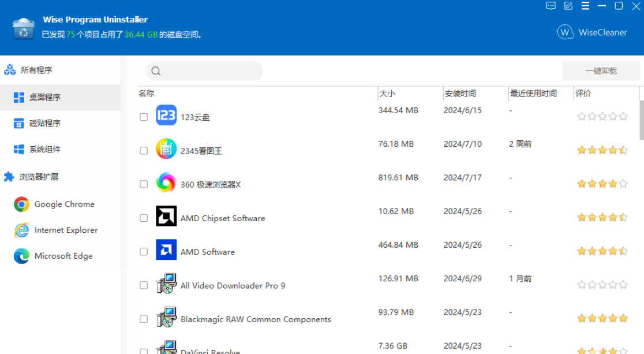Tick the checkbox for AMD Software
Image resolution: width=644 pixels, height=354 pixels.
click(x=143, y=251)
